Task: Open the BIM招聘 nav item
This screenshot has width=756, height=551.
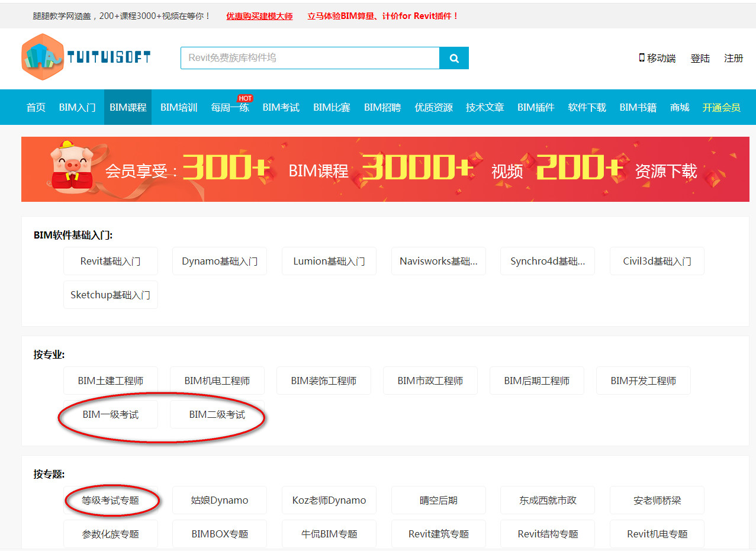Action: [382, 107]
